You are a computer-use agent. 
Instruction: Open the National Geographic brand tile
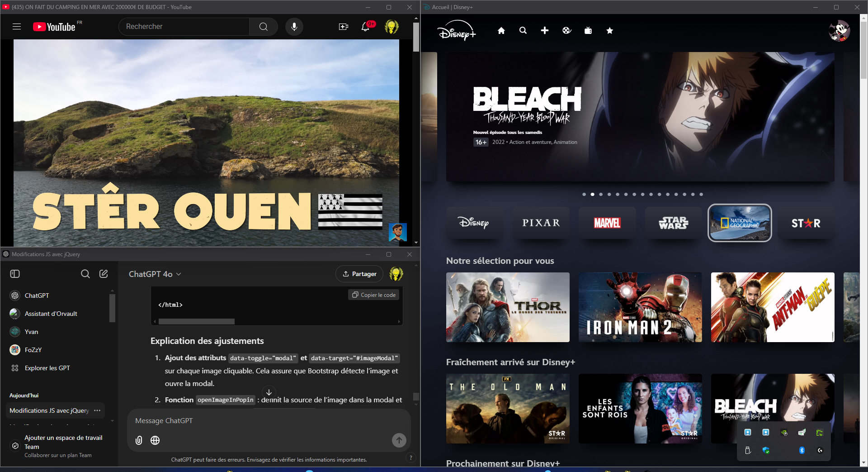pos(740,223)
